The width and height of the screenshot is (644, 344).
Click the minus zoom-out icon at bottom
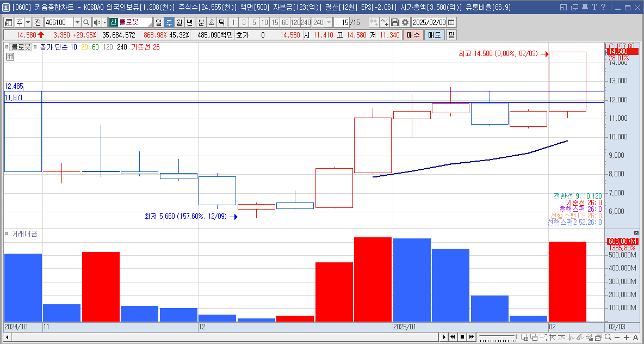click(x=617, y=337)
